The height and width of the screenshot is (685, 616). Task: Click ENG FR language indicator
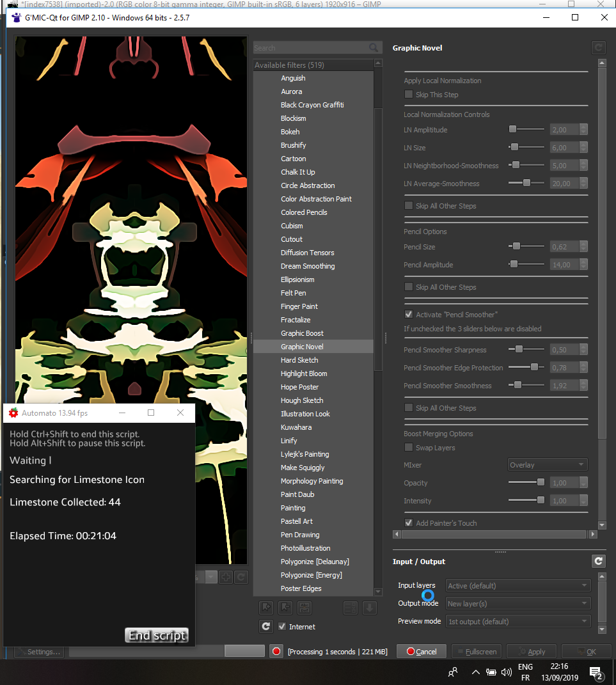point(526,672)
